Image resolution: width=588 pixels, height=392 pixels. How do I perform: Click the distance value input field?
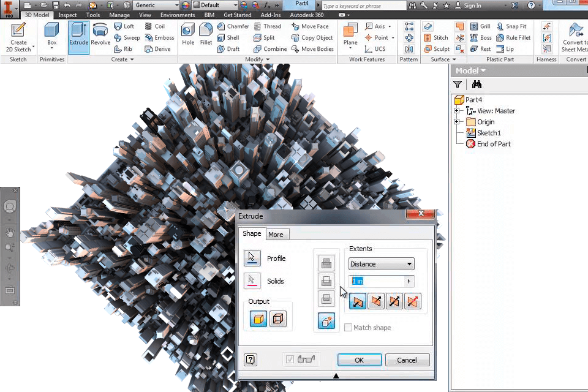pyautogui.click(x=371, y=281)
